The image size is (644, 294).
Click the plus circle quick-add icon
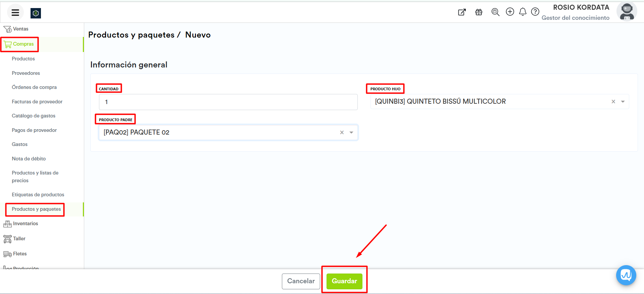click(x=510, y=12)
